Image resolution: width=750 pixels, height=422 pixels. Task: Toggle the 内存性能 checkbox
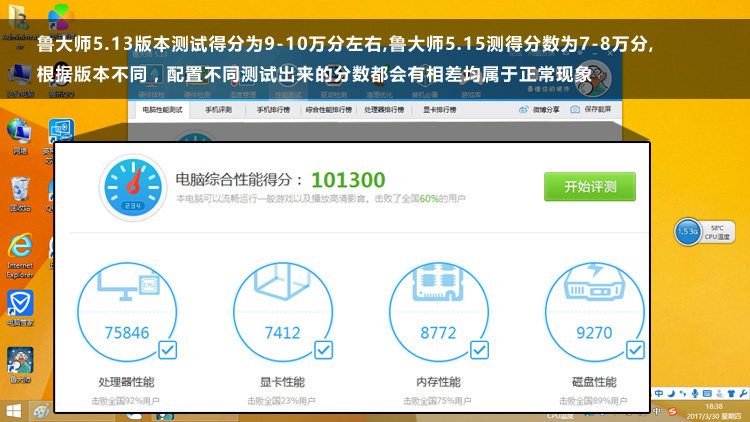(479, 350)
